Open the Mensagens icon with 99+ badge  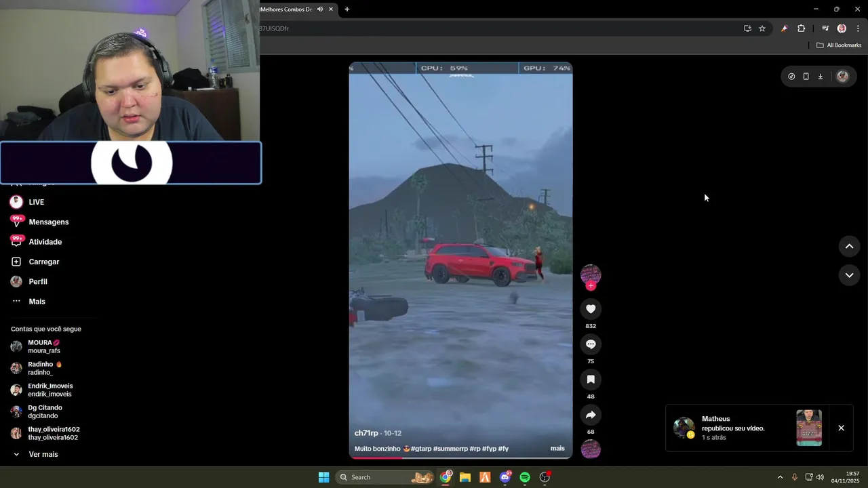coord(16,222)
